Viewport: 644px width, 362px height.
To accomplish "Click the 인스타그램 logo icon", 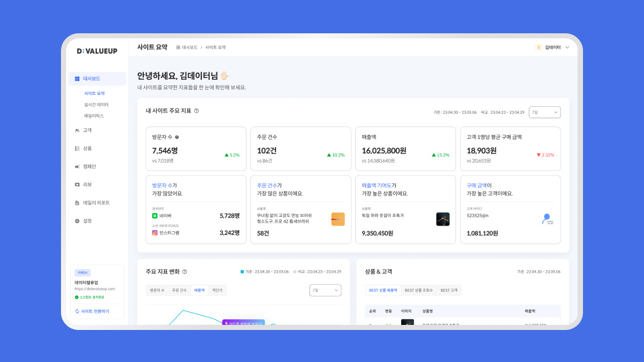I will pyautogui.click(x=155, y=233).
